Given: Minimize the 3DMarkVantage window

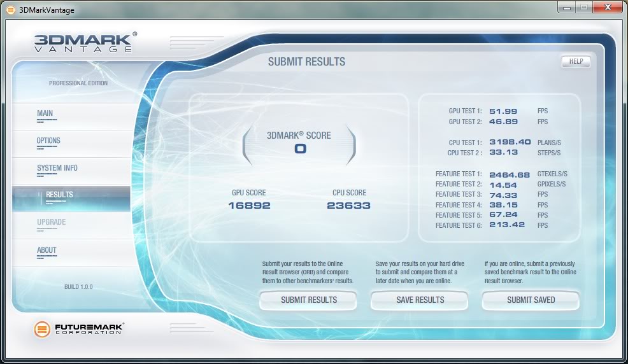Looking at the screenshot, I should pyautogui.click(x=567, y=7).
